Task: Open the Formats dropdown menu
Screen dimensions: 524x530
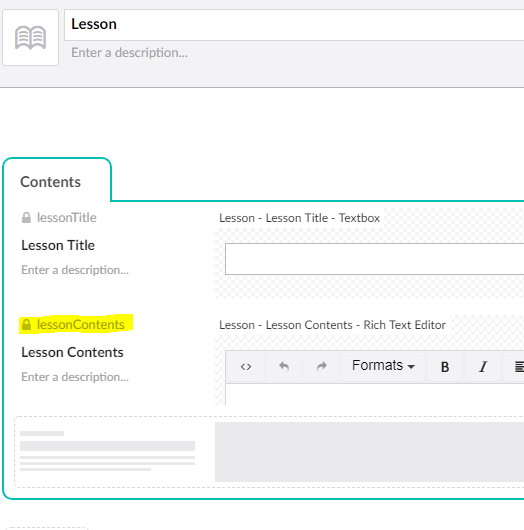Action: (x=383, y=366)
